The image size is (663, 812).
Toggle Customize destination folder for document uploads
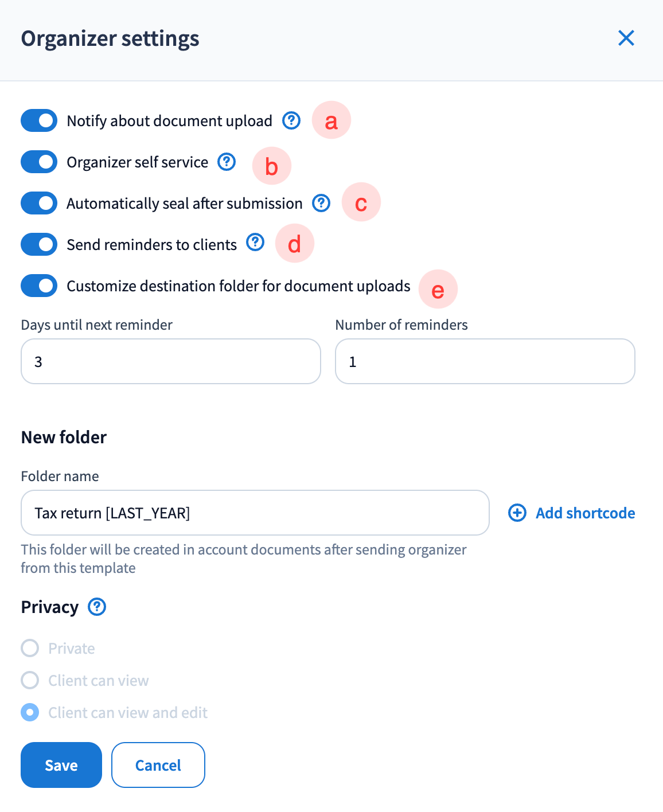(39, 286)
